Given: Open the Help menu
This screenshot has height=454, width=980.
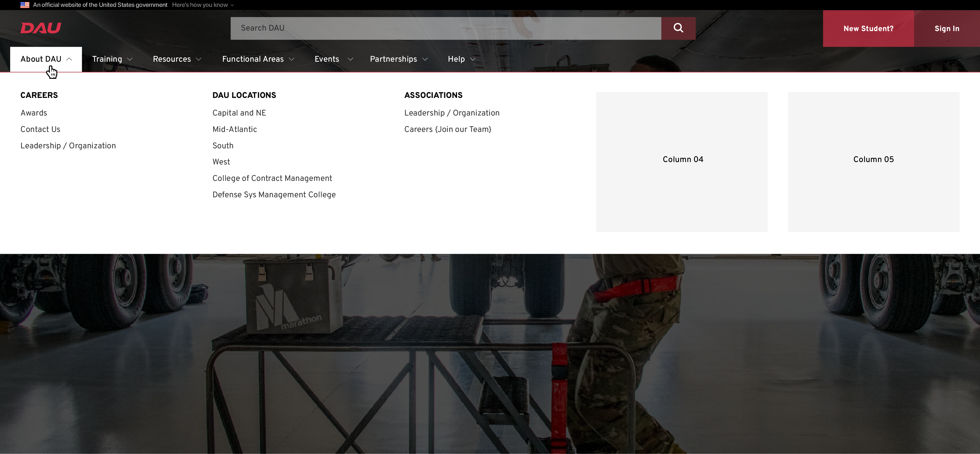Looking at the screenshot, I should pyautogui.click(x=456, y=59).
